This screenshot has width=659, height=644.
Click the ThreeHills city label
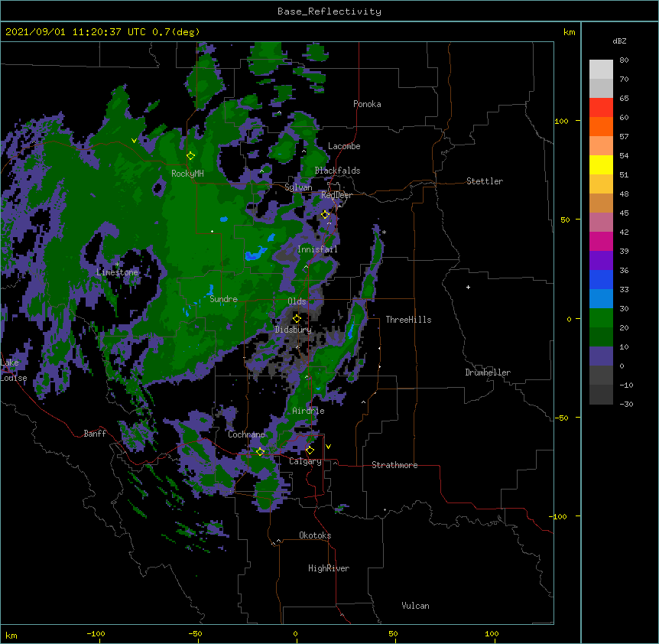[408, 320]
